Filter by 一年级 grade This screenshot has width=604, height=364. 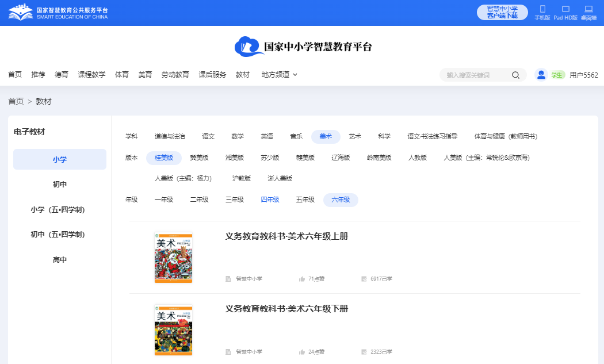click(164, 200)
